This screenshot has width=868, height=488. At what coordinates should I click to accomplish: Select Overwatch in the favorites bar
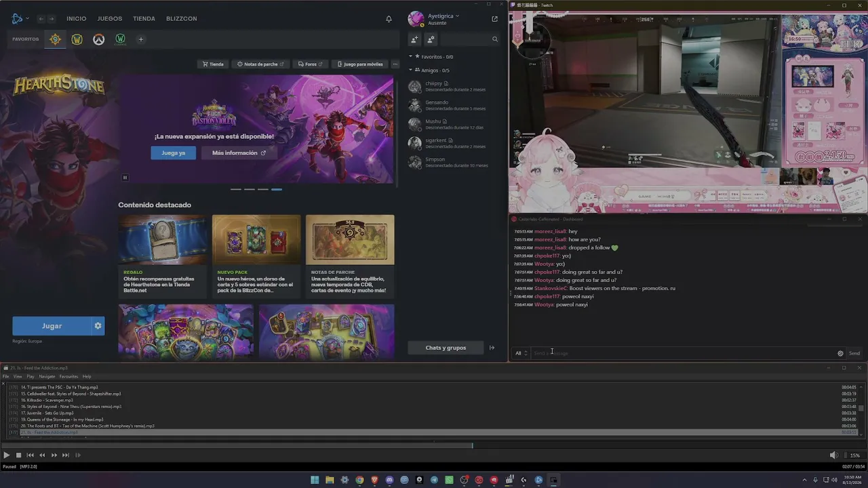click(98, 39)
